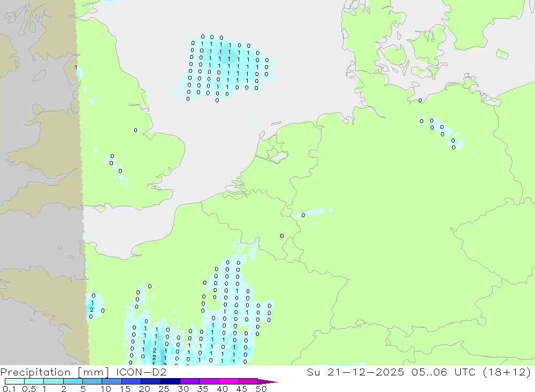Select the 45–50 mm legend color swatch
The width and height of the screenshot is (535, 392).
pos(248,381)
